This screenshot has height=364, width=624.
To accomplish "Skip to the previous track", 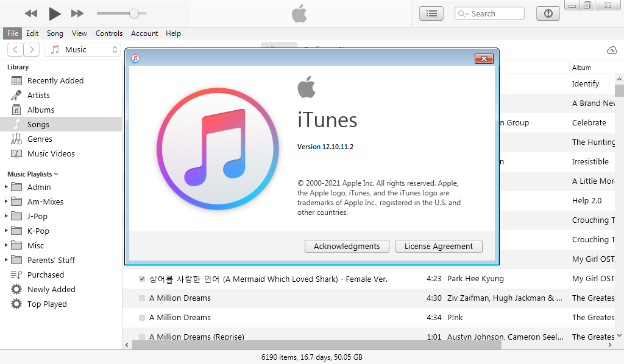I will tap(31, 13).
